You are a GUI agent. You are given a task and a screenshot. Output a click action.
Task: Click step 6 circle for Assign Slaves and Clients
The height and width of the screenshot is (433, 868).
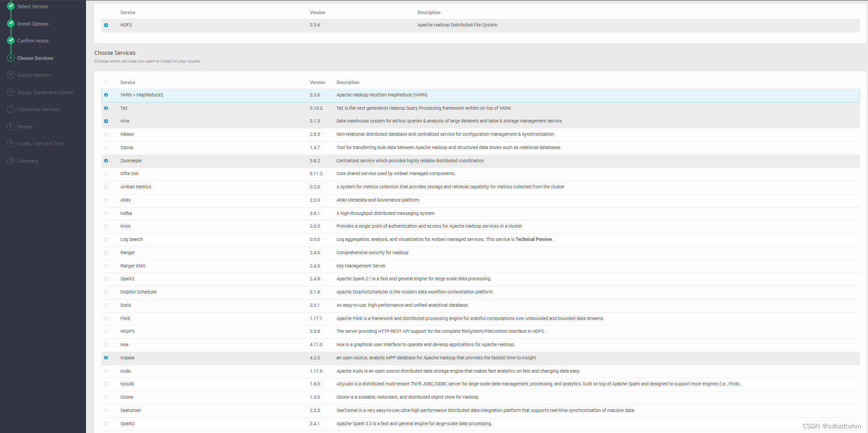click(x=11, y=92)
